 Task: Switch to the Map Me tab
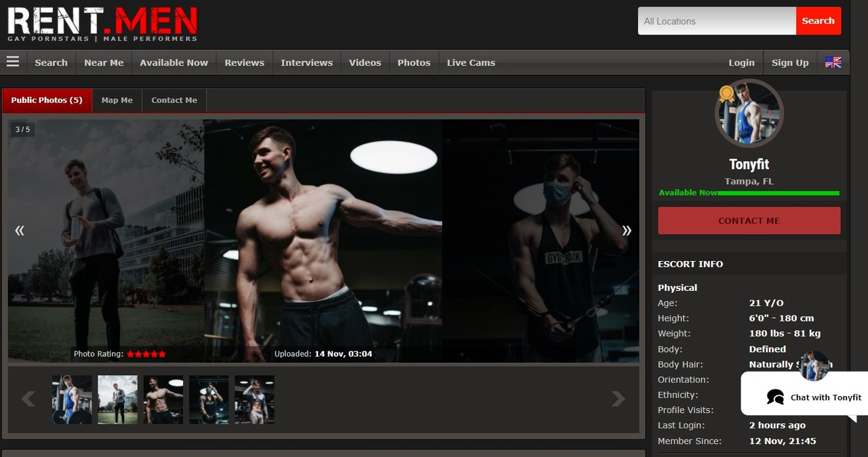tap(117, 100)
